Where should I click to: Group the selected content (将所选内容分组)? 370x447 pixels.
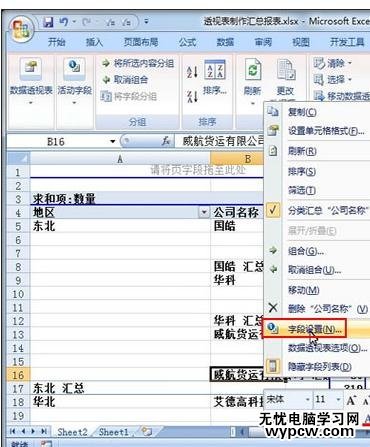pos(138,63)
